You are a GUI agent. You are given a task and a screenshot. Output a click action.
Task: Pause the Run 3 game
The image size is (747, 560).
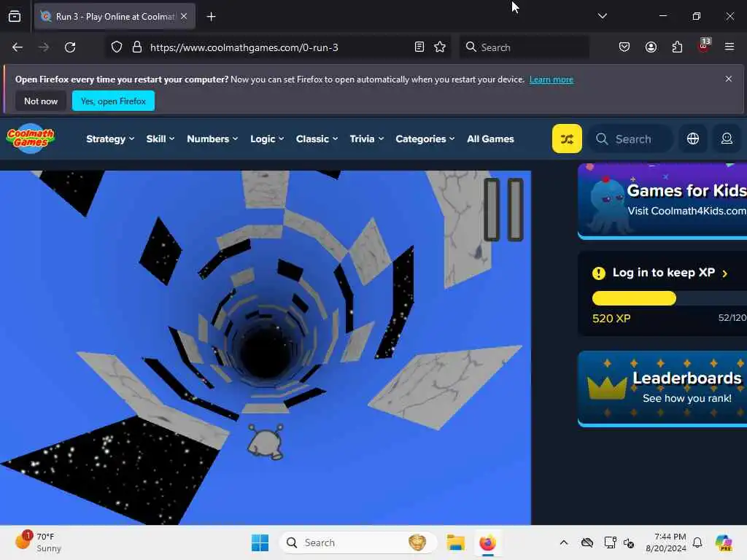[503, 209]
